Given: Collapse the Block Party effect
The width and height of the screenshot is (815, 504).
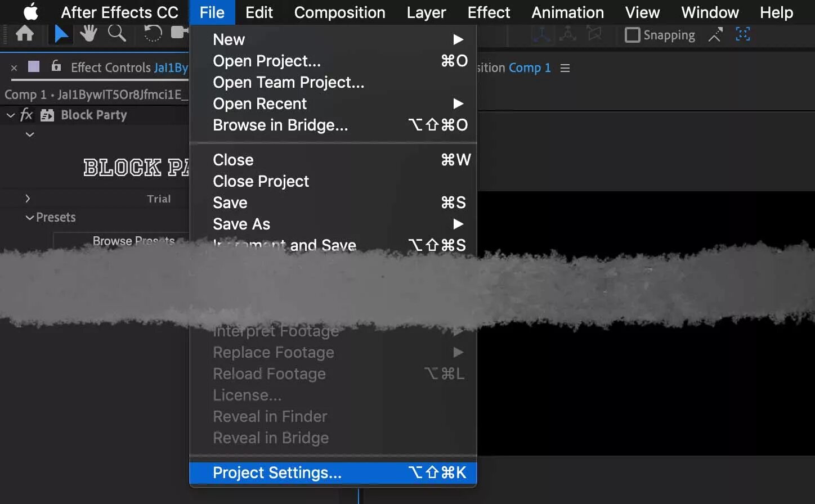Looking at the screenshot, I should click(11, 115).
